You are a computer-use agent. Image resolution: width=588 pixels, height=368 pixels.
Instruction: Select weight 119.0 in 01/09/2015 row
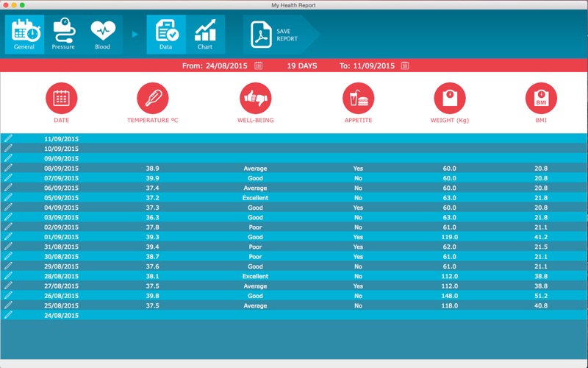[450, 237]
